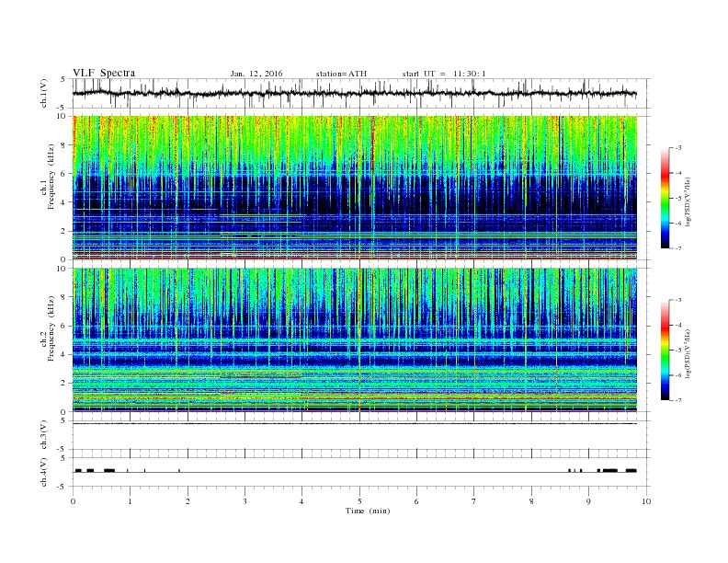Click the "ch.4(V)" axis label
The width and height of the screenshot is (728, 563).
click(x=44, y=472)
